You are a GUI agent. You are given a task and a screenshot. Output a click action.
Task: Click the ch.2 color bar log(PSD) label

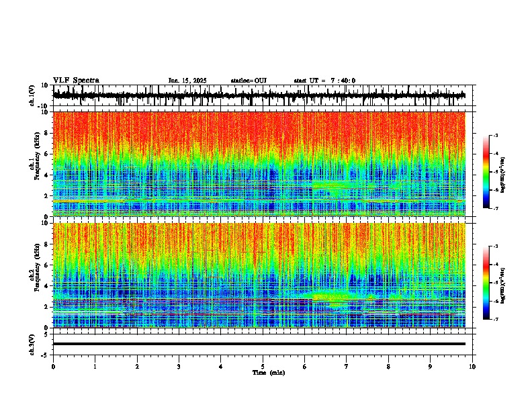[503, 285]
